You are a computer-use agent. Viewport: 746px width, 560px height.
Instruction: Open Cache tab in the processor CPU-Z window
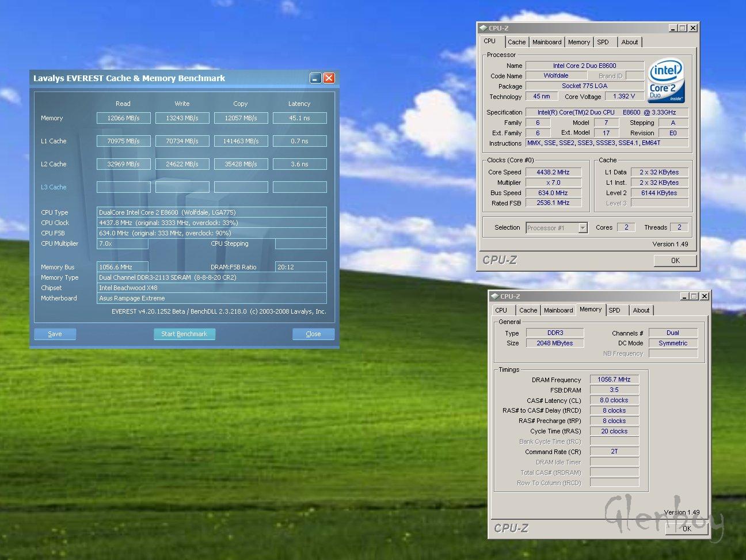pos(516,42)
